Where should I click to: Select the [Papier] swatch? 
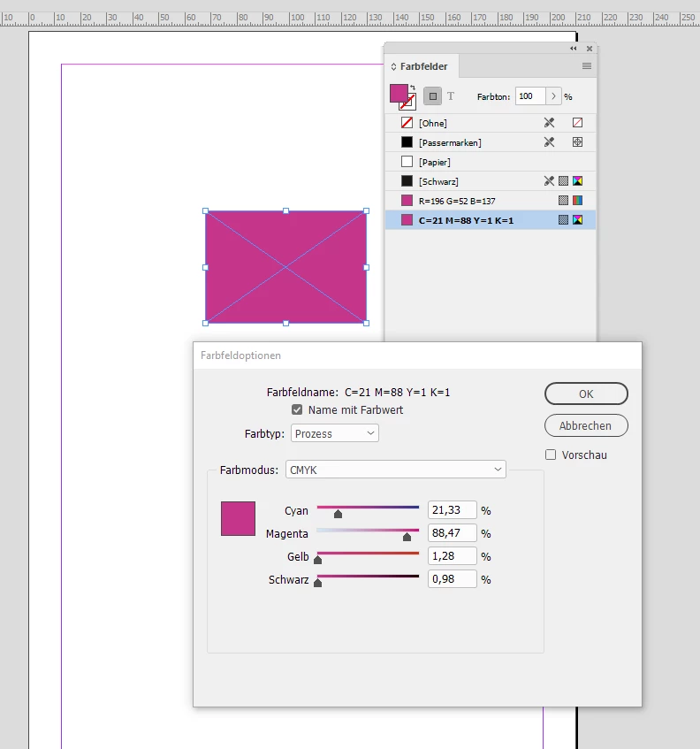(491, 162)
